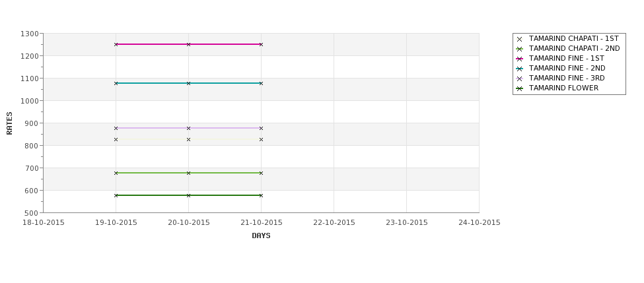Select the dark green point on 21-10-2015
This screenshot has height=283, width=644.
261,196
